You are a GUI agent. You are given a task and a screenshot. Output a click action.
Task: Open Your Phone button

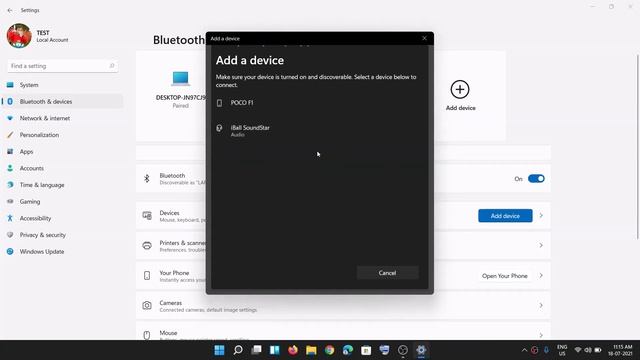pyautogui.click(x=504, y=276)
